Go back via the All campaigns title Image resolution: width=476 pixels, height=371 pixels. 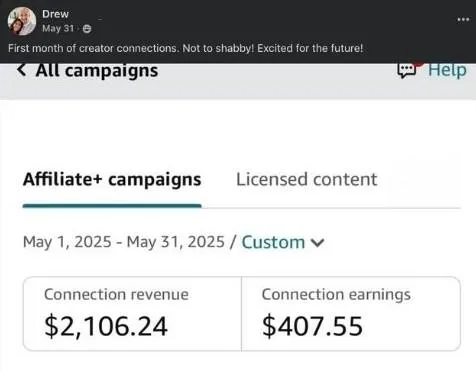pyautogui.click(x=97, y=71)
